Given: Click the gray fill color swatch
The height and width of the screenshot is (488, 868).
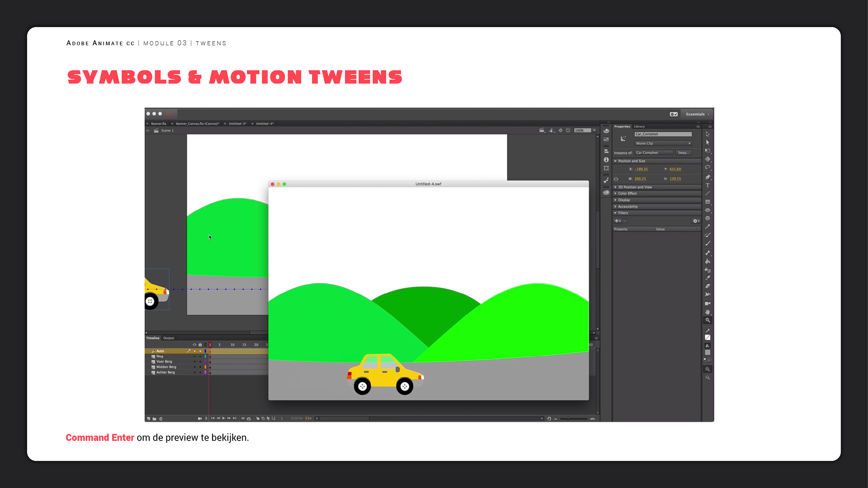Looking at the screenshot, I should pos(708,352).
